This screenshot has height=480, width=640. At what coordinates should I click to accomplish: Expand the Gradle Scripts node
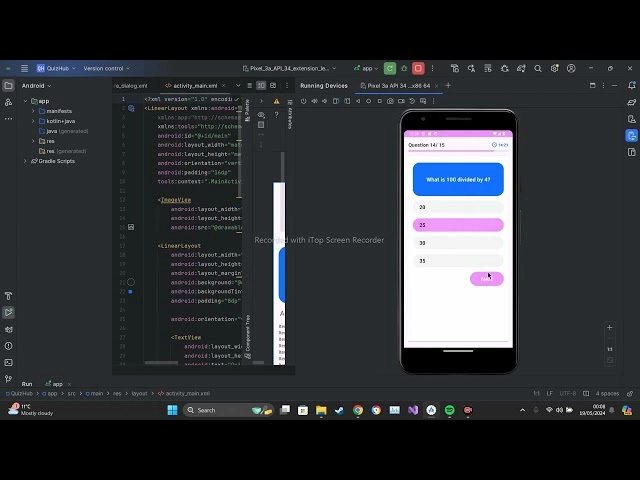24,161
